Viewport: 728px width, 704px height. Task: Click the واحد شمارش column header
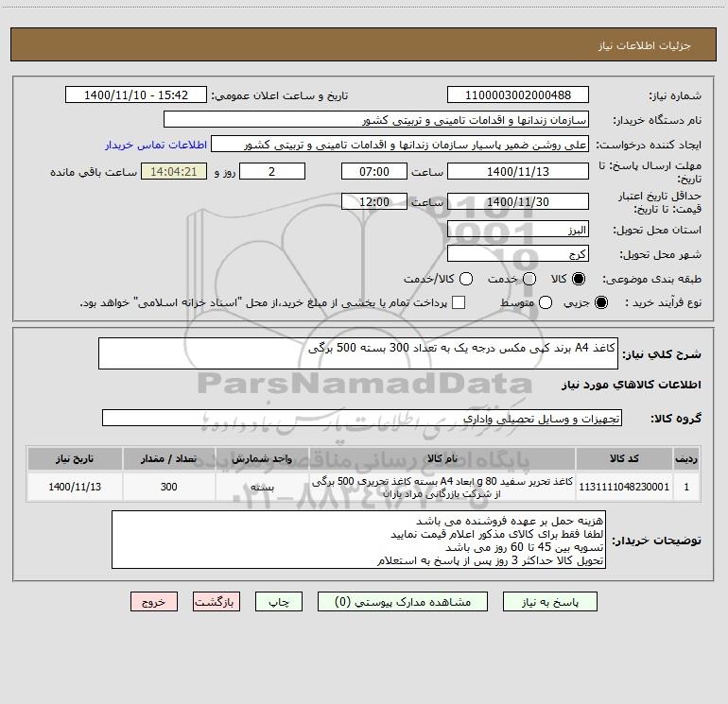point(262,458)
